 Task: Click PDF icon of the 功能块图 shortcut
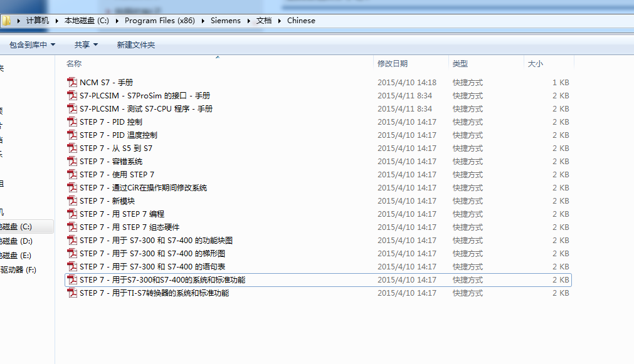(72, 240)
